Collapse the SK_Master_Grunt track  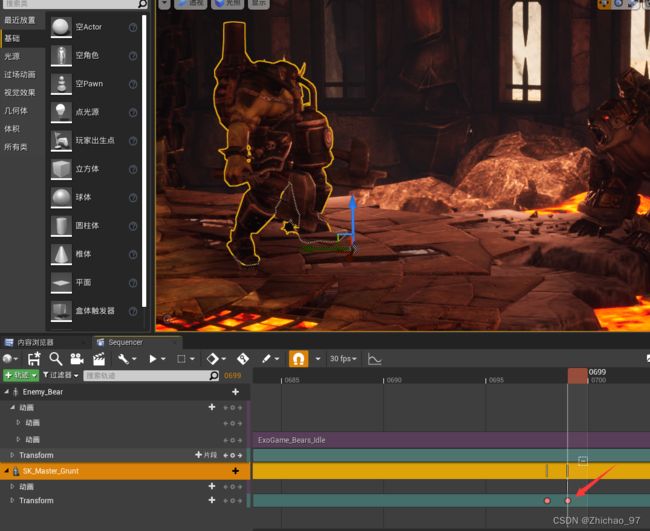point(6,471)
